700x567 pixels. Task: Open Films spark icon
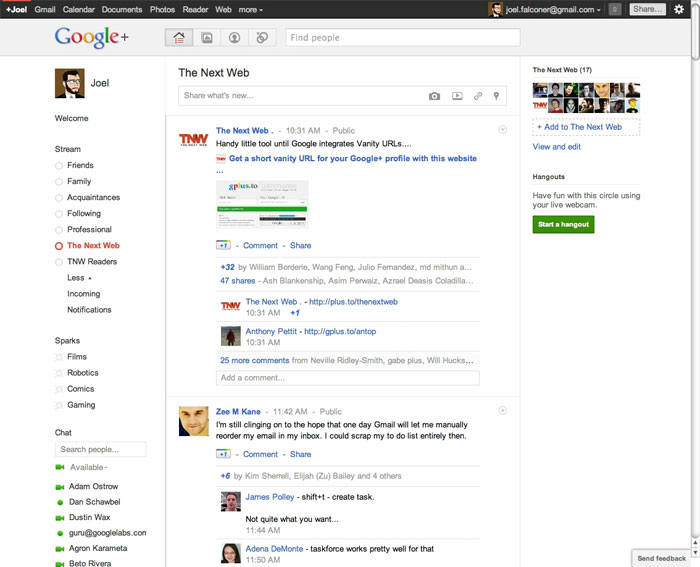tap(58, 357)
